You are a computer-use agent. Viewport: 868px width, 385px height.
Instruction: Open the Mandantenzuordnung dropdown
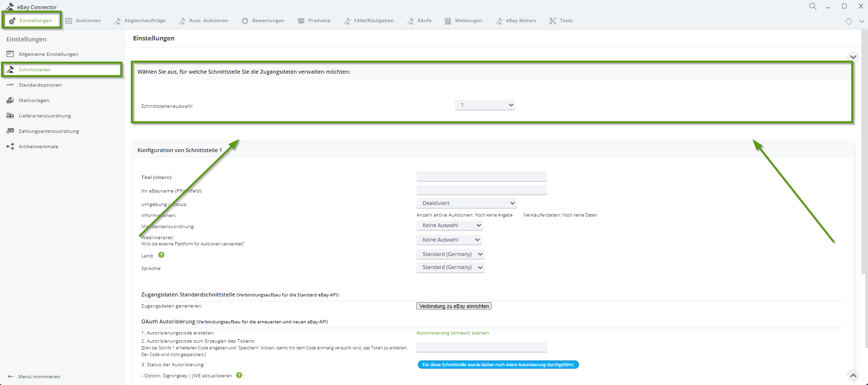[x=449, y=225]
